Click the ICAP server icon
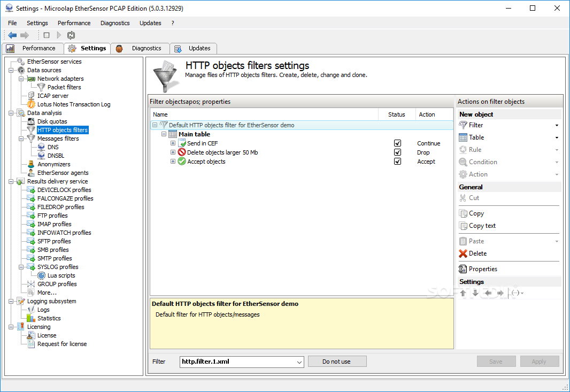Screen dimensions: 570x392 31,96
